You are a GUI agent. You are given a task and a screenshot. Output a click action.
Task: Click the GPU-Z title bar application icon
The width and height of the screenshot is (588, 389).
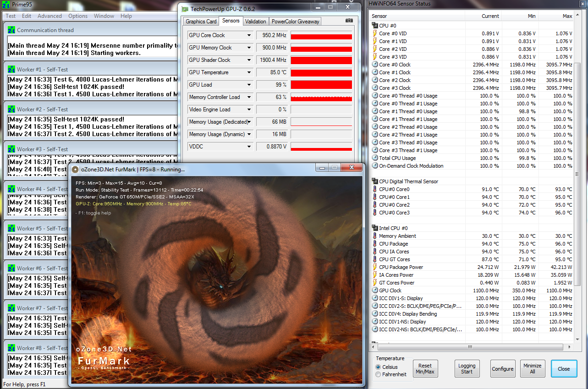184,9
